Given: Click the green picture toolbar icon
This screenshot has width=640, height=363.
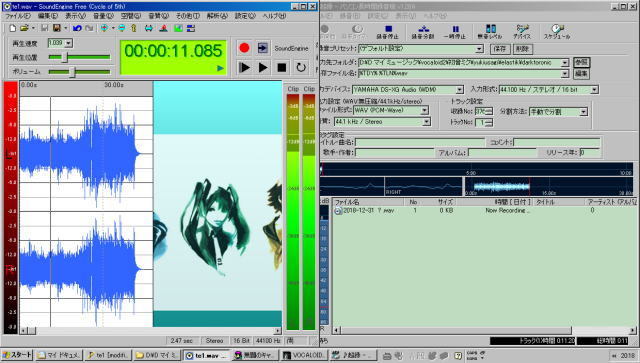Looking at the screenshot, I should (178, 28).
